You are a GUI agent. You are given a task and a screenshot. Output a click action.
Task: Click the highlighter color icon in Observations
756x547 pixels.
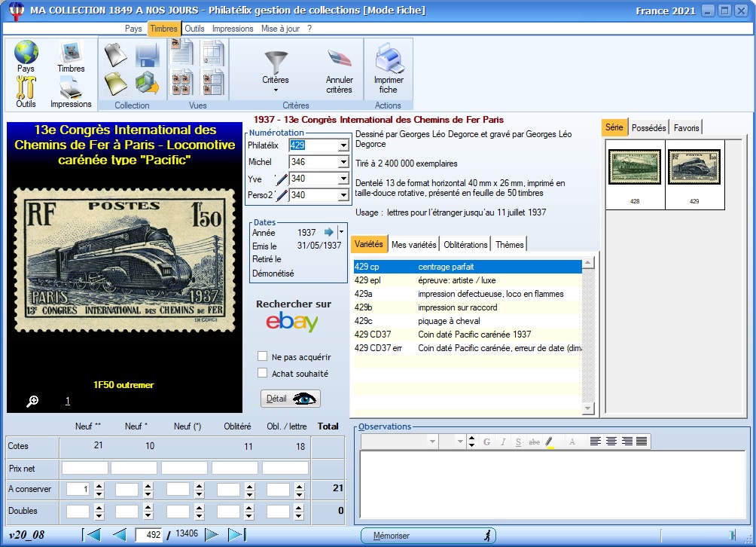(x=550, y=442)
